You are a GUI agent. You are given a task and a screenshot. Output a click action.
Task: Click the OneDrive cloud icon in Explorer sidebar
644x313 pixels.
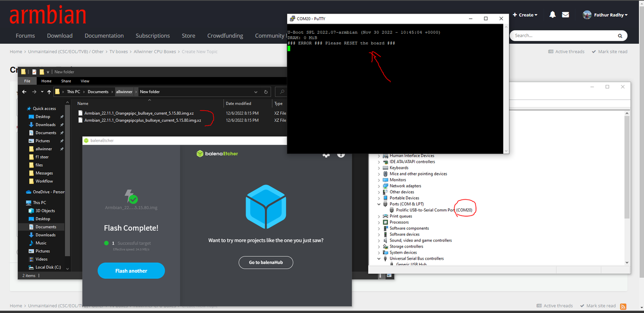tap(29, 192)
